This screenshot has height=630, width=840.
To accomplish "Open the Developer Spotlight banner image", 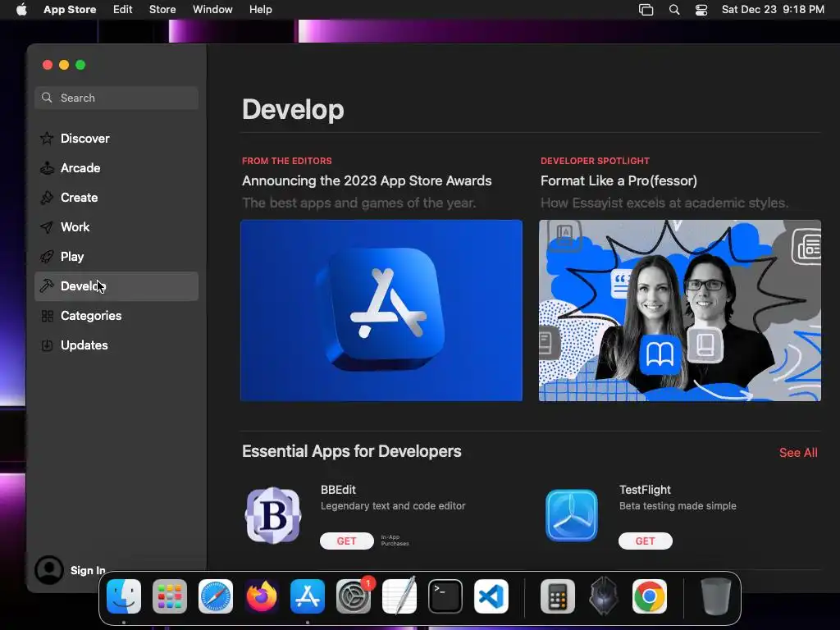I will 680,310.
